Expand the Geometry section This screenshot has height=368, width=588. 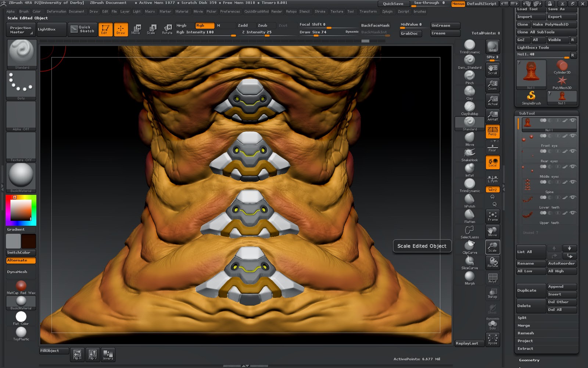[x=529, y=360]
